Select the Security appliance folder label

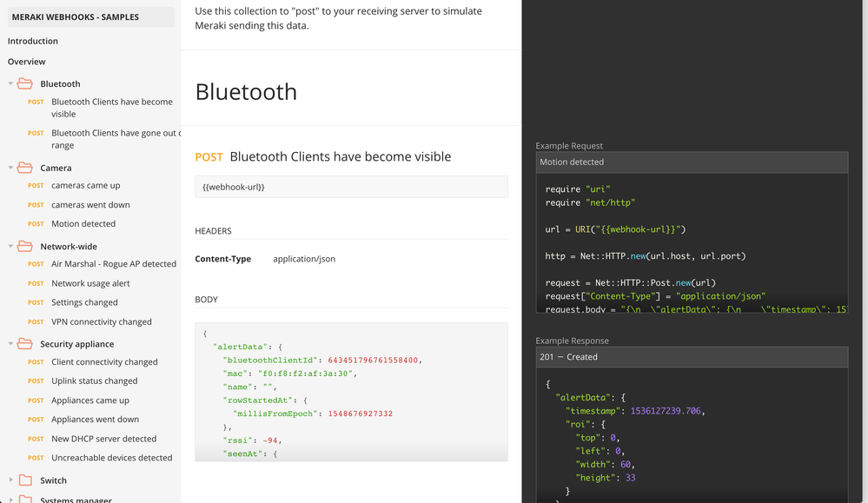click(x=77, y=344)
